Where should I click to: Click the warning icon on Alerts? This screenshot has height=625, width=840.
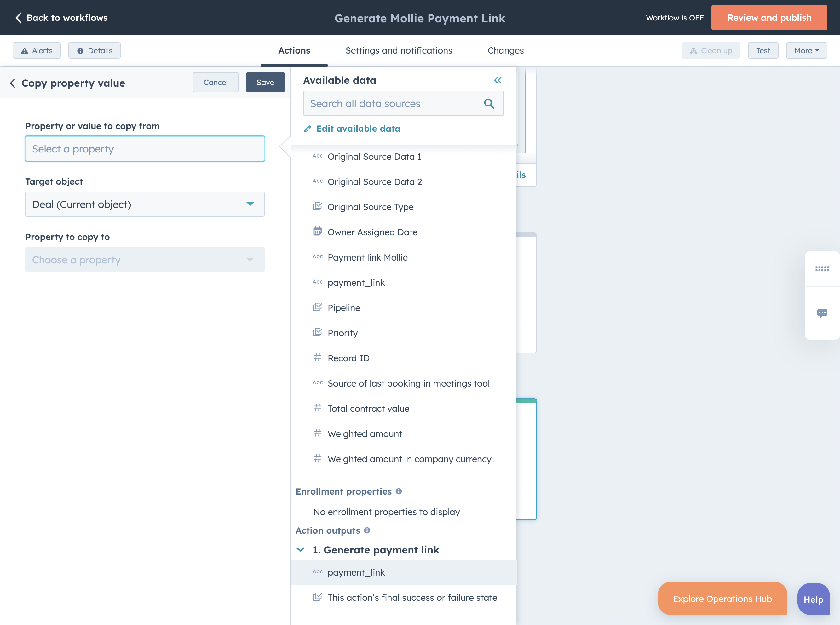coord(25,51)
